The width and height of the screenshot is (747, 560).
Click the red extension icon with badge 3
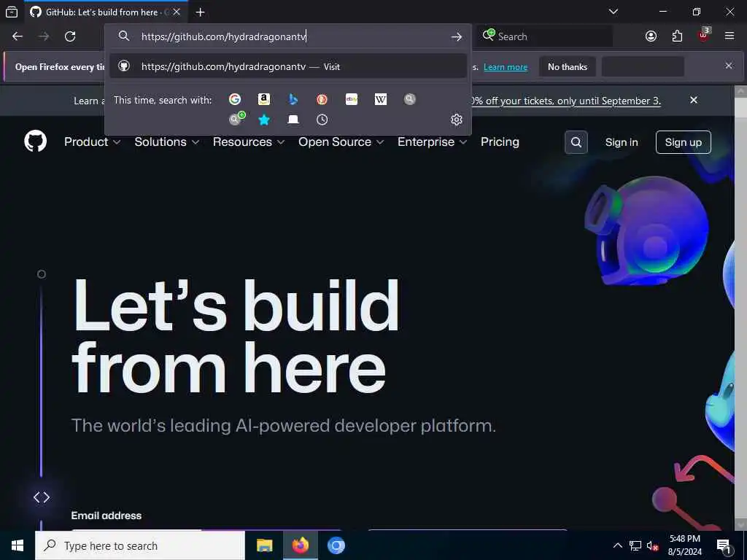pyautogui.click(x=704, y=35)
